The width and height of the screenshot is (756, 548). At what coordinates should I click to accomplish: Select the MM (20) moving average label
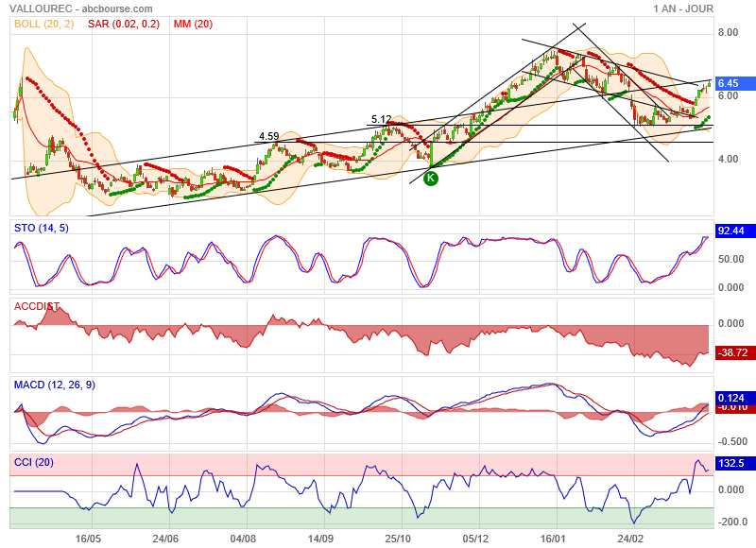pos(193,25)
